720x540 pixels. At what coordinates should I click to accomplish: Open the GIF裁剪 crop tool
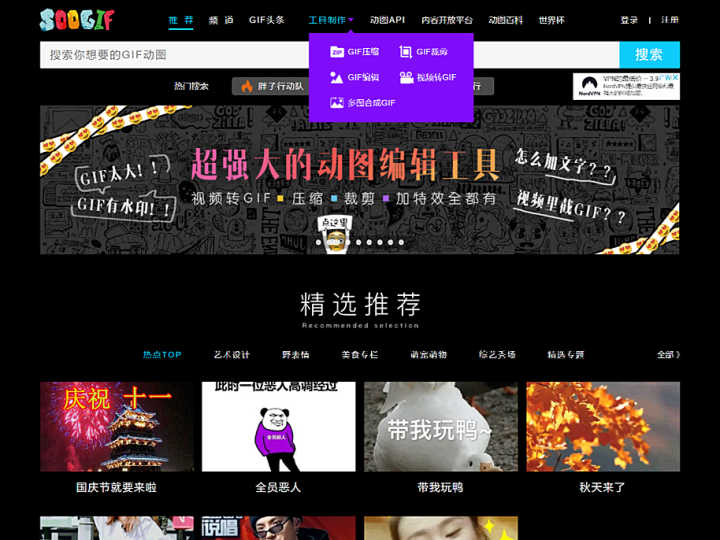coord(423,52)
